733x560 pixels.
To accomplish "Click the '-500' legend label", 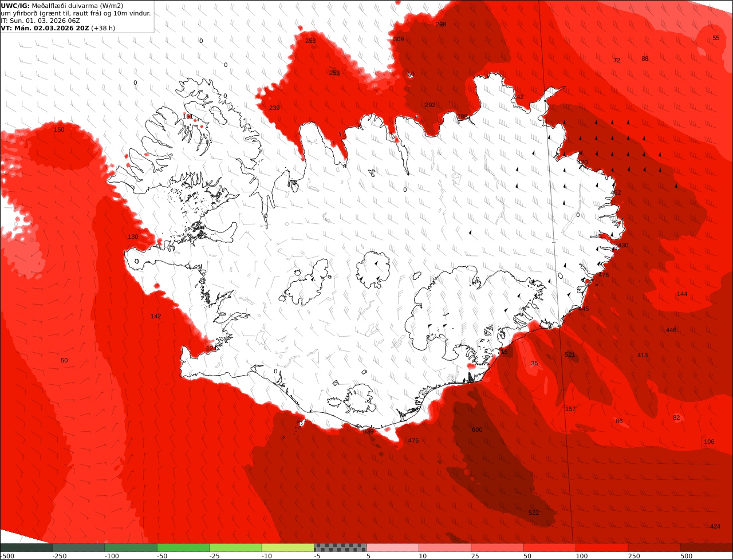I will click(7, 556).
